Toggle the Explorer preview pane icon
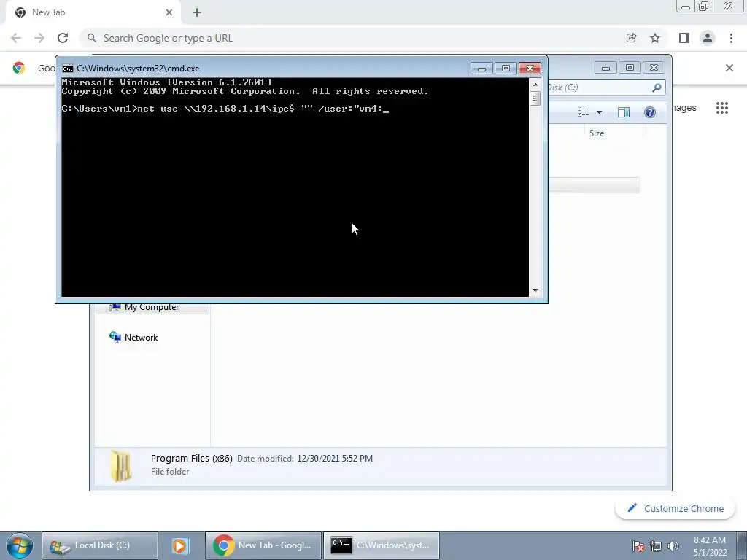Image resolution: width=747 pixels, height=560 pixels. pos(624,112)
